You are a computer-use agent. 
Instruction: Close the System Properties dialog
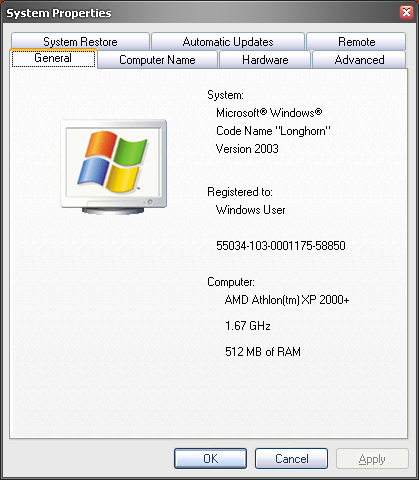(x=406, y=13)
